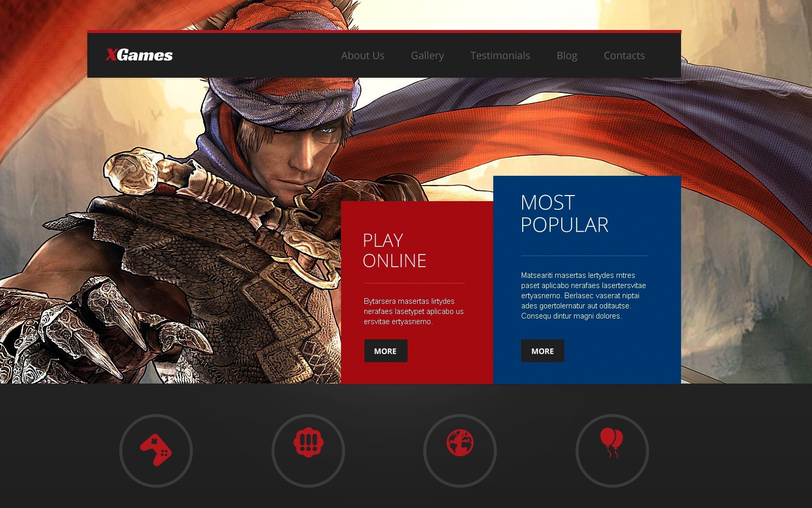
Task: Go to the Contacts page
Action: click(x=624, y=55)
